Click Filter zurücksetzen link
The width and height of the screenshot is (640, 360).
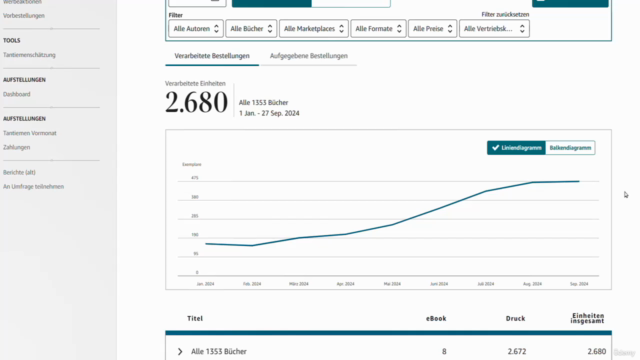[505, 14]
